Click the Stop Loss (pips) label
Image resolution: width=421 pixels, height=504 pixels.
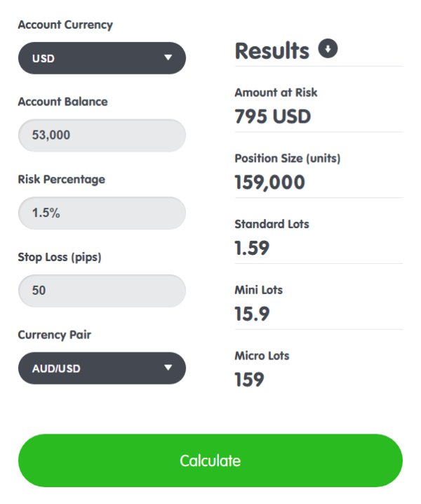[x=60, y=258]
